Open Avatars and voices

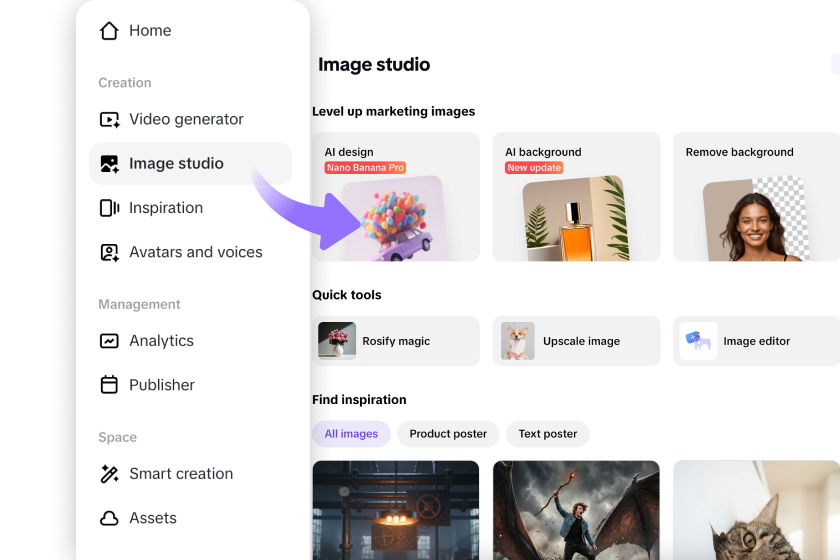196,252
